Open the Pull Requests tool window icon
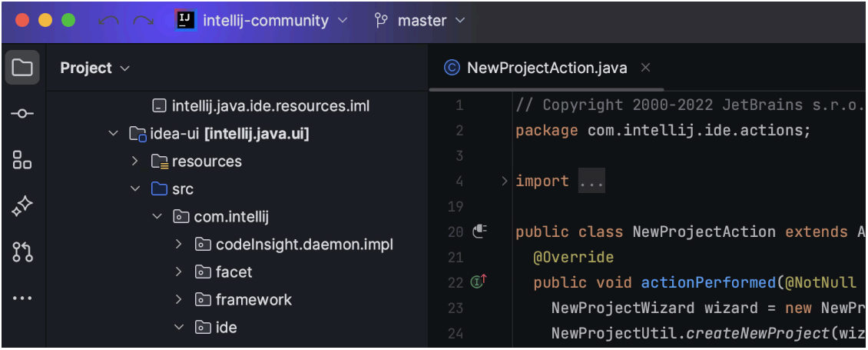 pos(22,252)
